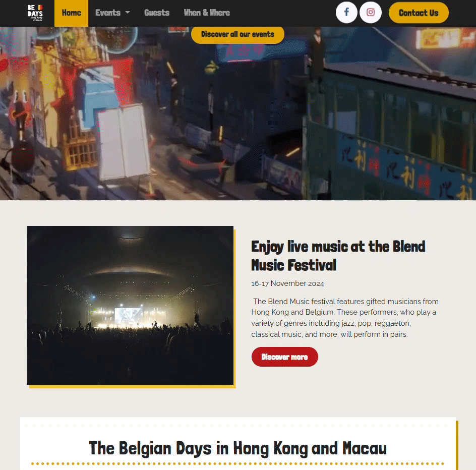
Task: Go to the Guests page
Action: (x=157, y=13)
